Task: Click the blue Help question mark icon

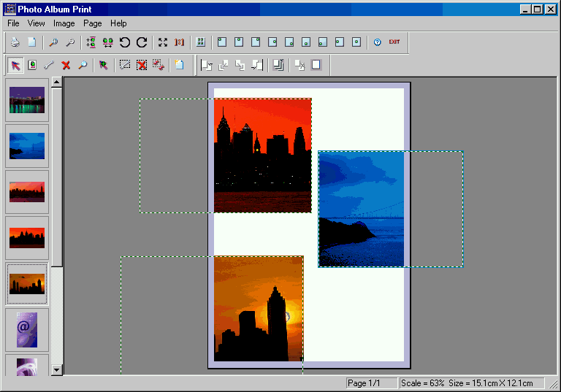Action: click(377, 42)
